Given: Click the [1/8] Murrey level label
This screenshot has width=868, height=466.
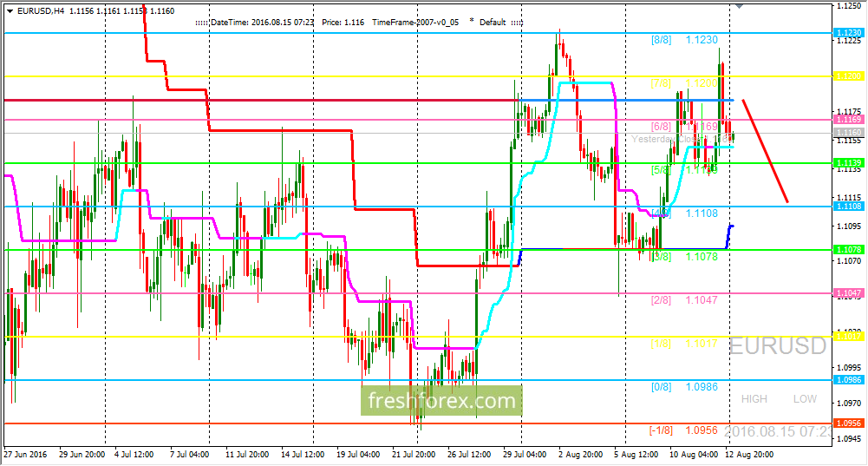Looking at the screenshot, I should pos(661,344).
